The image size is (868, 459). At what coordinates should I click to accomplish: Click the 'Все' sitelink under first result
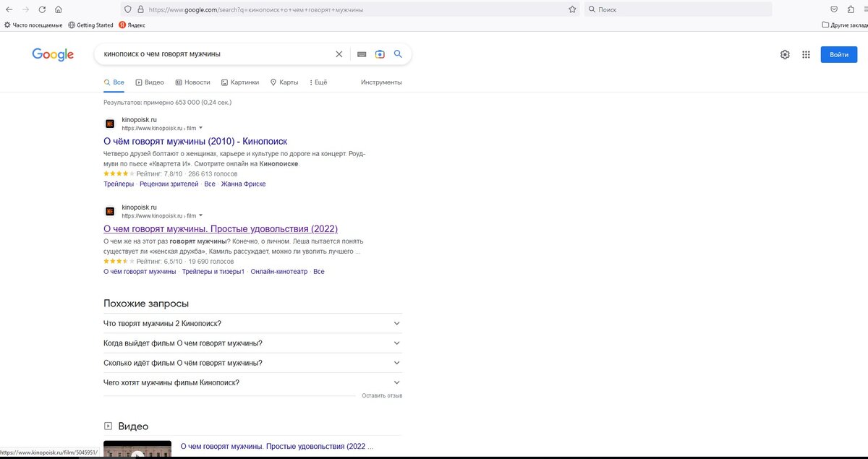209,184
